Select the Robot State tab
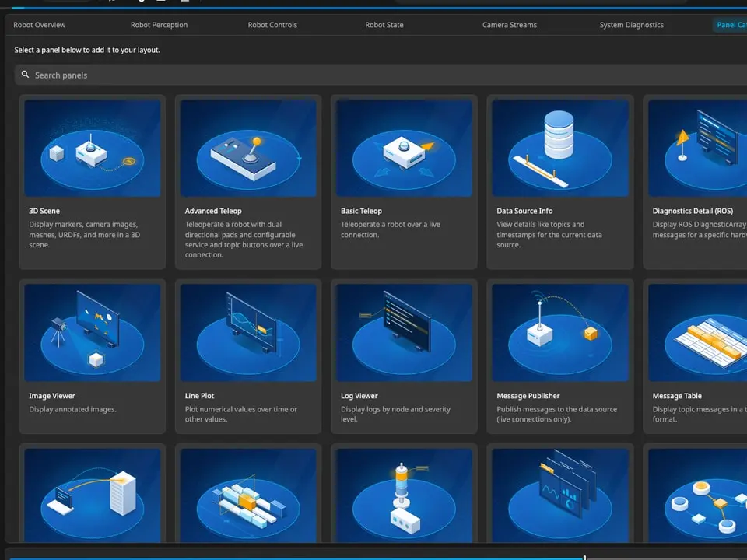Viewport: 747px width, 560px height. [384, 25]
